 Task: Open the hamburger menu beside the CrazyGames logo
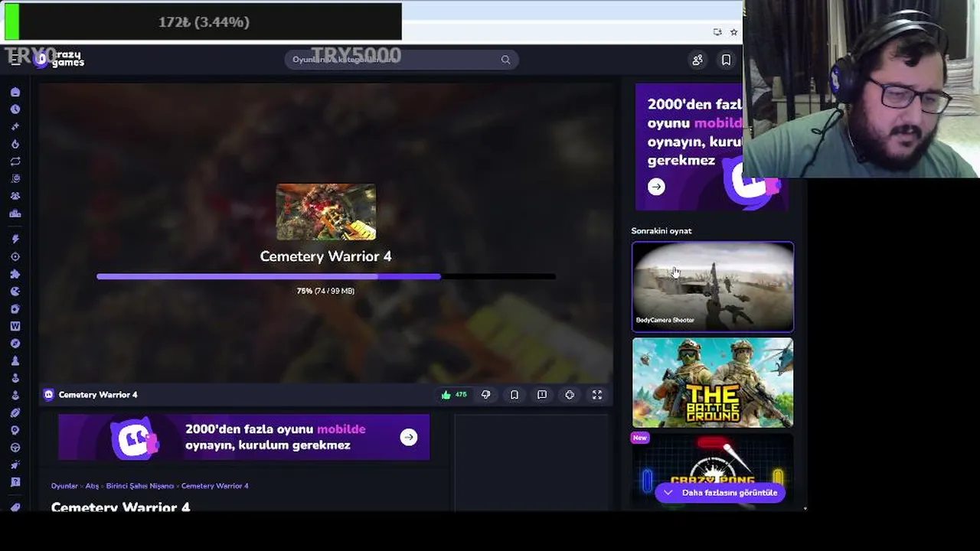coord(15,60)
